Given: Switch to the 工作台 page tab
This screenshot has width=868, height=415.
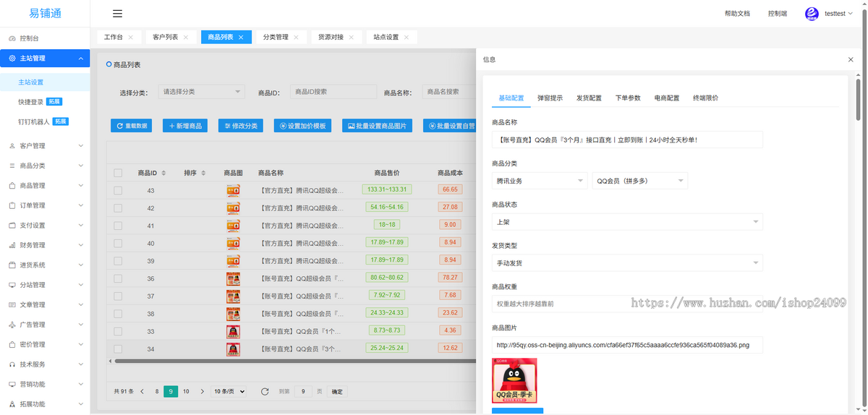Looking at the screenshot, I should [x=113, y=37].
